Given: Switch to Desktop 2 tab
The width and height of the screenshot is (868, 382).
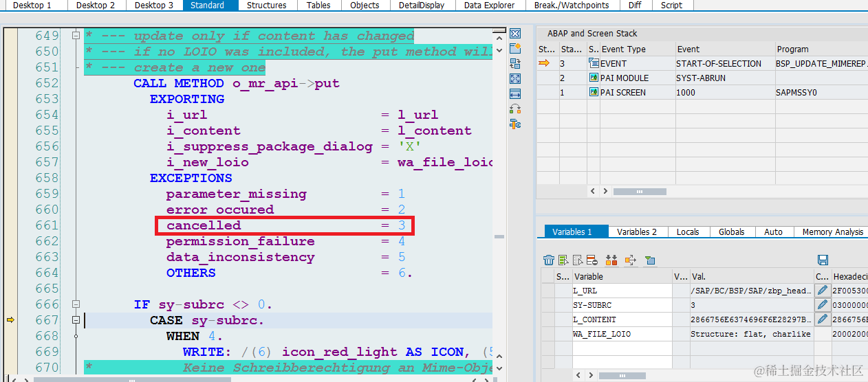Looking at the screenshot, I should click(x=96, y=5).
